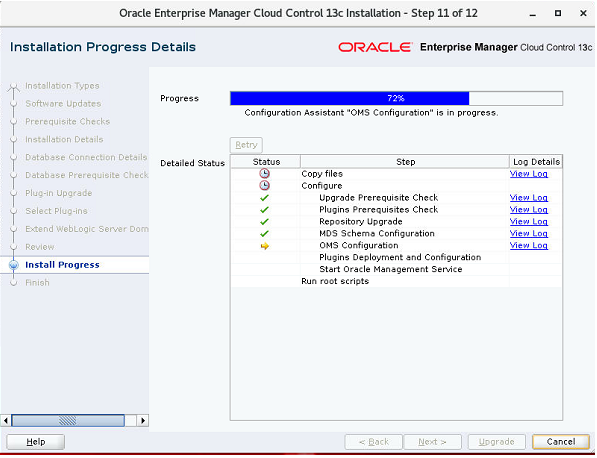
Task: Click the Help button
Action: (36, 442)
